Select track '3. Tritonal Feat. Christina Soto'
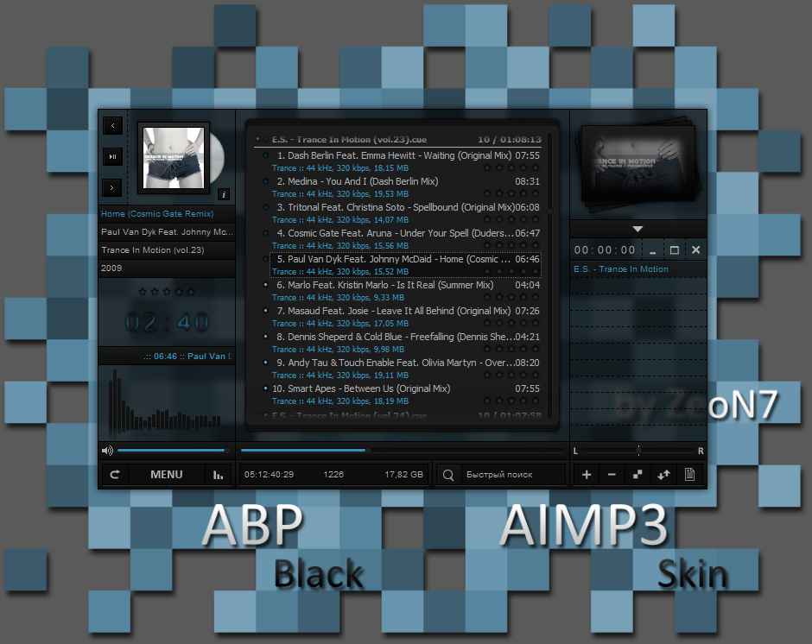The image size is (812, 644). (406, 212)
